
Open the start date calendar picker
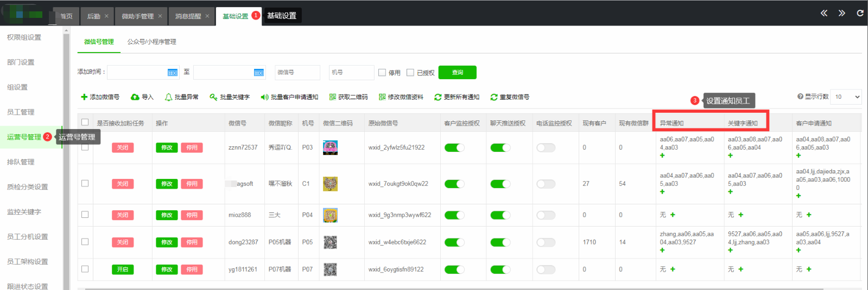172,73
